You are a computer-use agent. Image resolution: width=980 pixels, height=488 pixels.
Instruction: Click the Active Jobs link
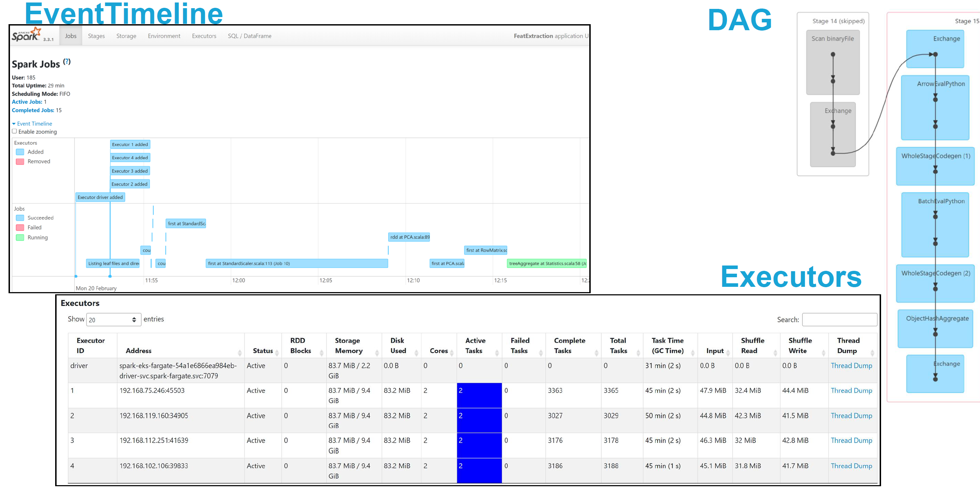(27, 102)
